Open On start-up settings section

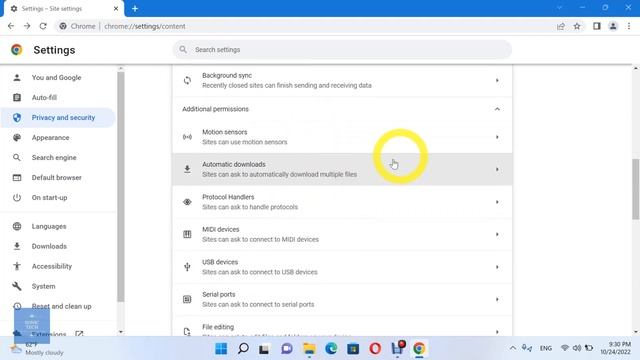pos(58,198)
